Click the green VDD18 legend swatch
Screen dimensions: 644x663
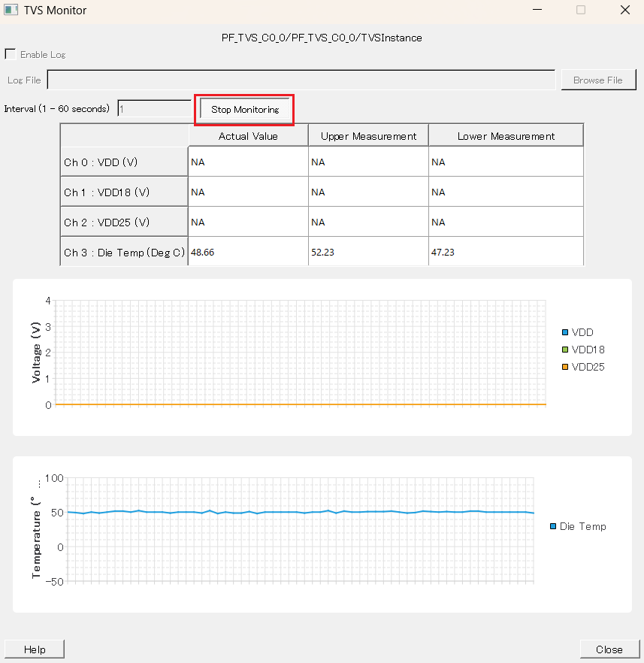tap(565, 350)
